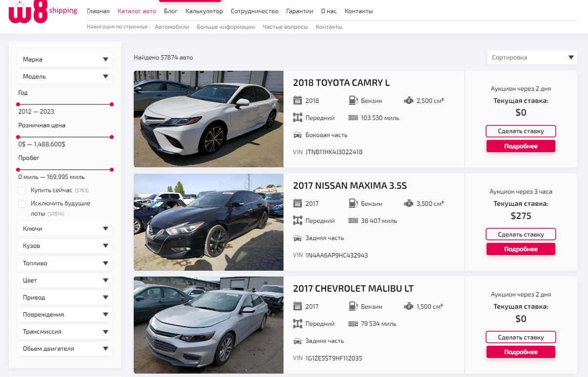Viewport: 588px width, 377px height.
Task: Tick the Исключить будущие лоты checkbox
Action: [22, 203]
